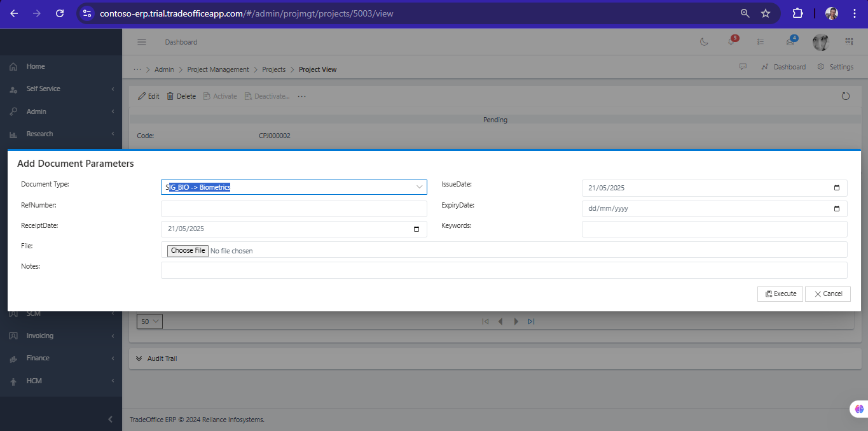Open calendar picker for ExpiryDate

coord(836,208)
